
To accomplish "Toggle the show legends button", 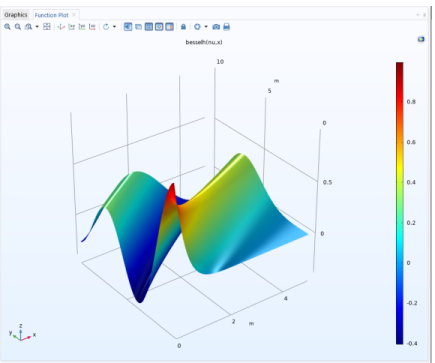I will 169,27.
